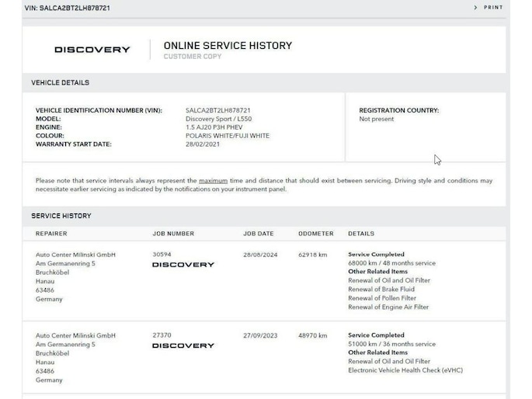Click the job date 28/08/2024
This screenshot has width=532, height=399.
(x=260, y=255)
